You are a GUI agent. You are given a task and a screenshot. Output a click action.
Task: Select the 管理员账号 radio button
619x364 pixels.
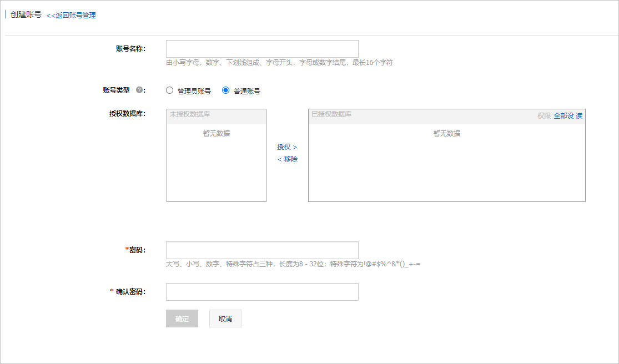tap(169, 89)
